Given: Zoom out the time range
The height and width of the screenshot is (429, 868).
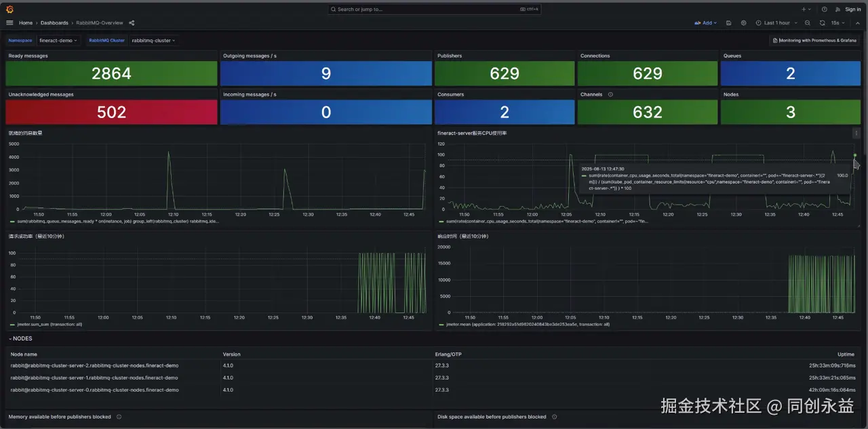Looking at the screenshot, I should point(807,23).
